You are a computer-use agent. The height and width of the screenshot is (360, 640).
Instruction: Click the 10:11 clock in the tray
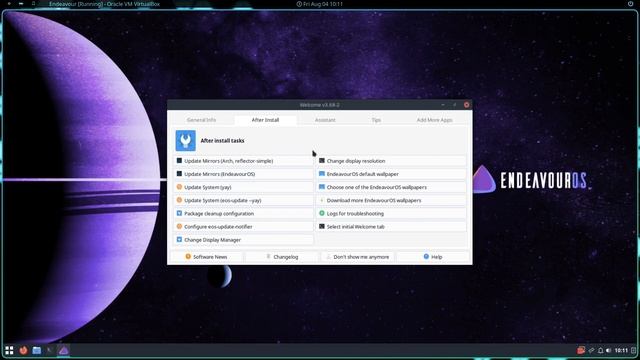pyautogui.click(x=621, y=350)
